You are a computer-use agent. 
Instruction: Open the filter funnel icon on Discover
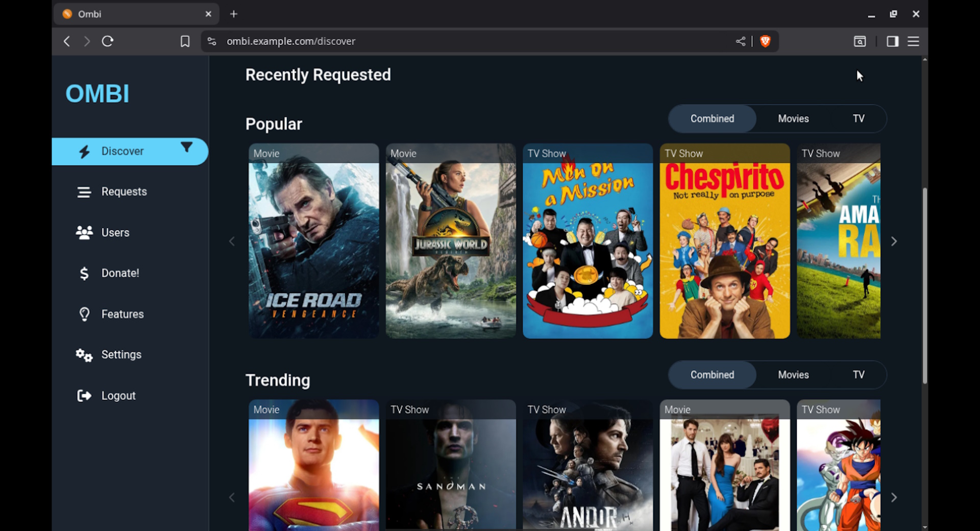[x=187, y=148]
